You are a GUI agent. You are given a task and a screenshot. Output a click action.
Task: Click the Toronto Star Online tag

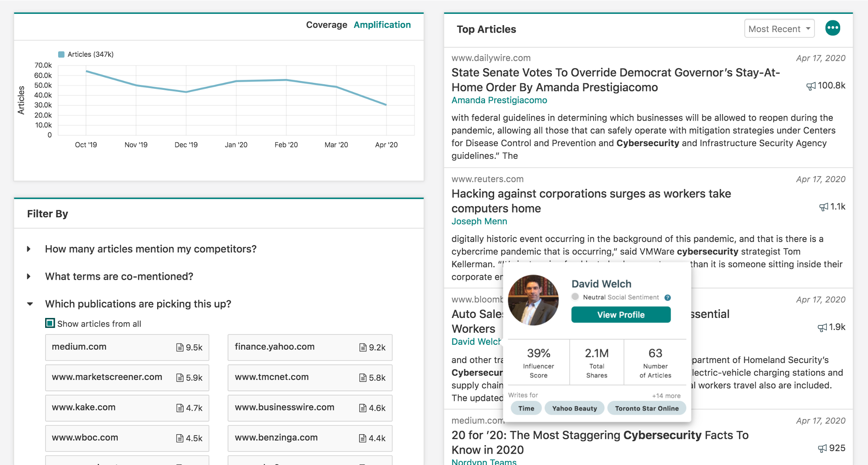click(646, 409)
